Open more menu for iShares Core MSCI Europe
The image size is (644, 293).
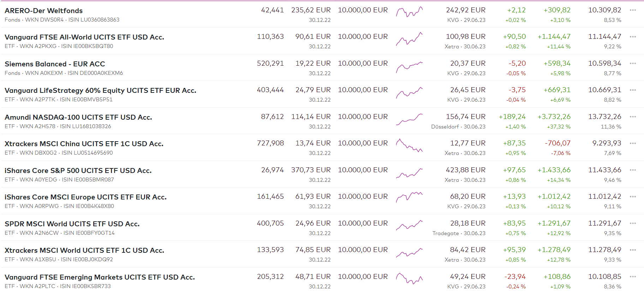click(x=633, y=197)
